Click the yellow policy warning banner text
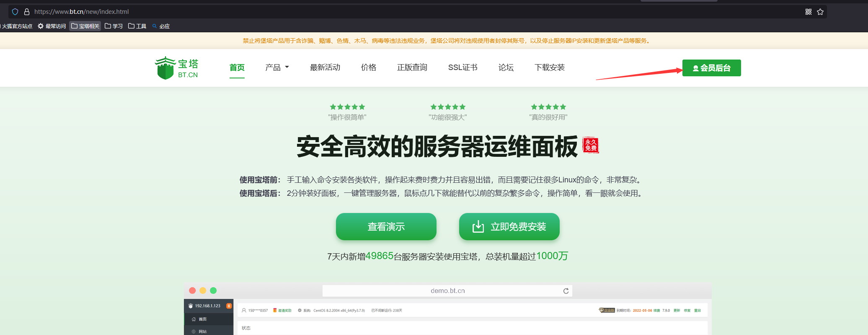 coord(447,41)
